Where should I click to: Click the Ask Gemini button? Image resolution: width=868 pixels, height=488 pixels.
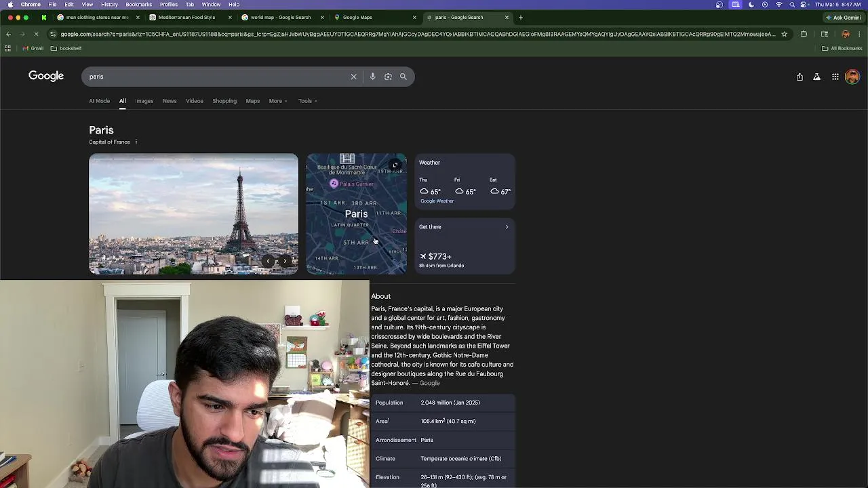pyautogui.click(x=843, y=17)
